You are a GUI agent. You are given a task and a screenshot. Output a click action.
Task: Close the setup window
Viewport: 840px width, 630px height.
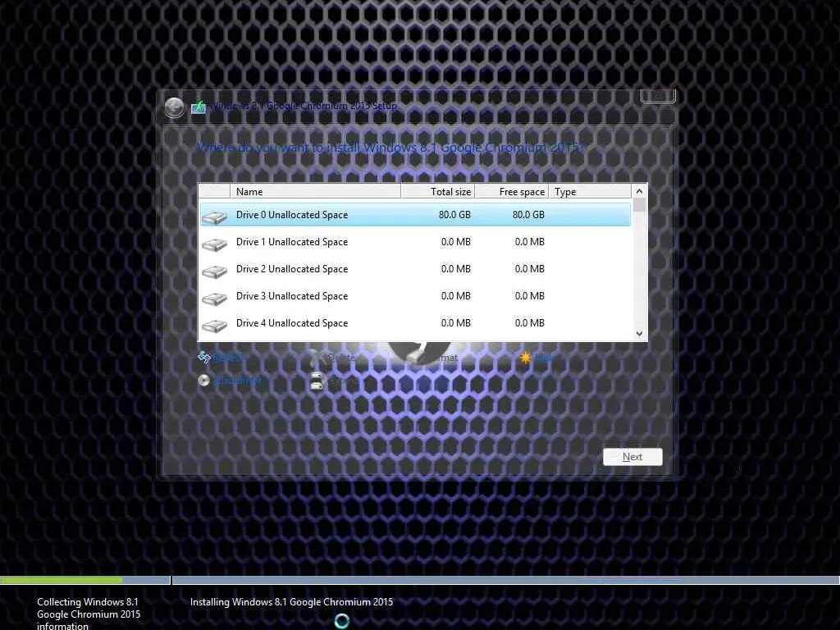pyautogui.click(x=658, y=96)
